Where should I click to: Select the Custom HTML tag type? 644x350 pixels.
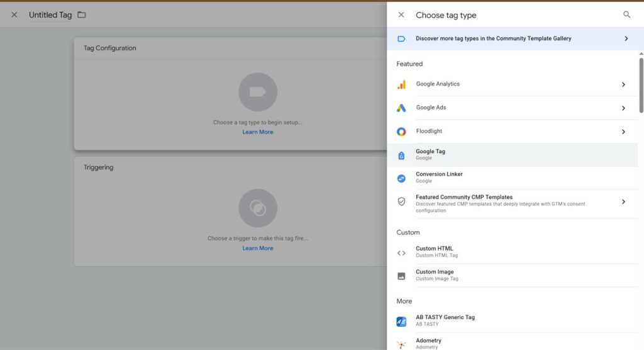513,252
